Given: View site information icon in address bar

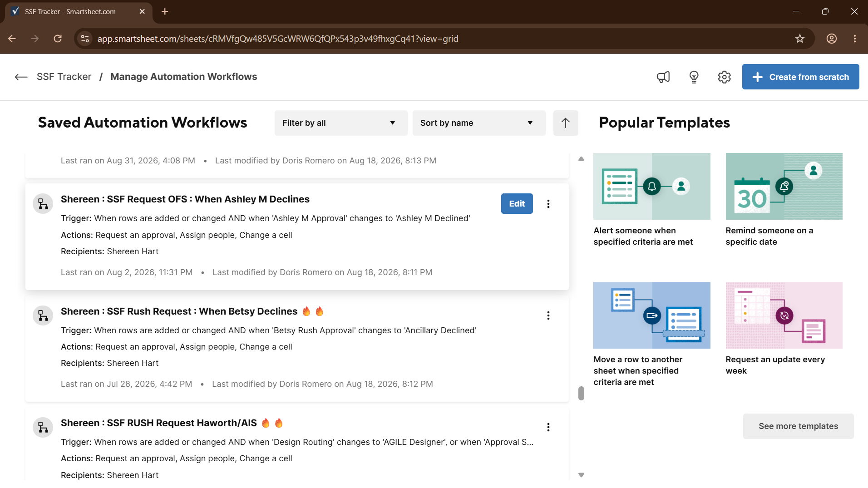Looking at the screenshot, I should point(85,39).
